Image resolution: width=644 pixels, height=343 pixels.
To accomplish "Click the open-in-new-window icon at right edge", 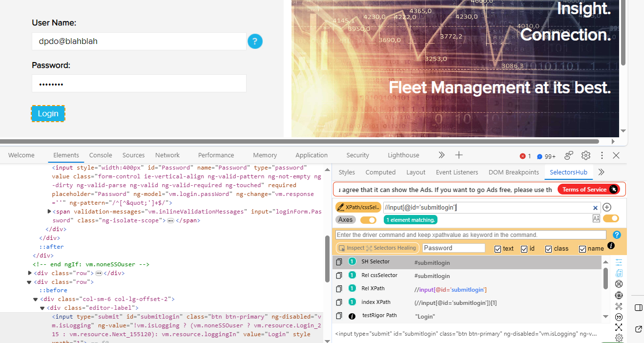I will point(638,329).
